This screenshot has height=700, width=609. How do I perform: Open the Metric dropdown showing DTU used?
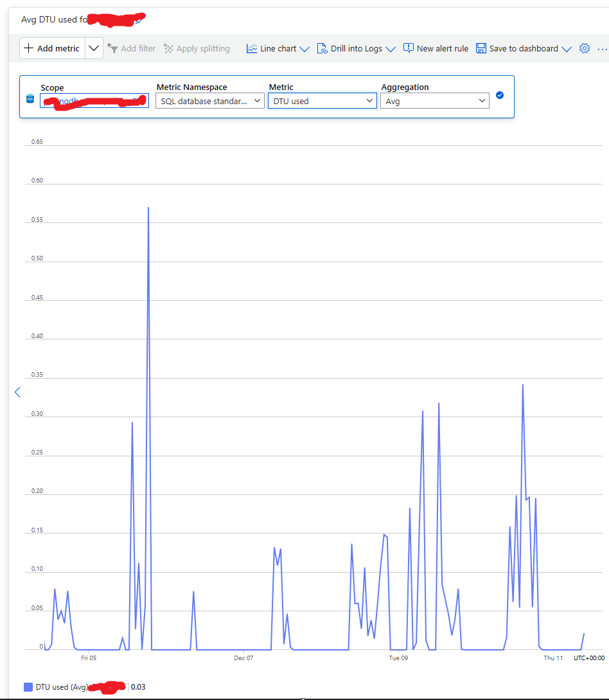point(322,101)
